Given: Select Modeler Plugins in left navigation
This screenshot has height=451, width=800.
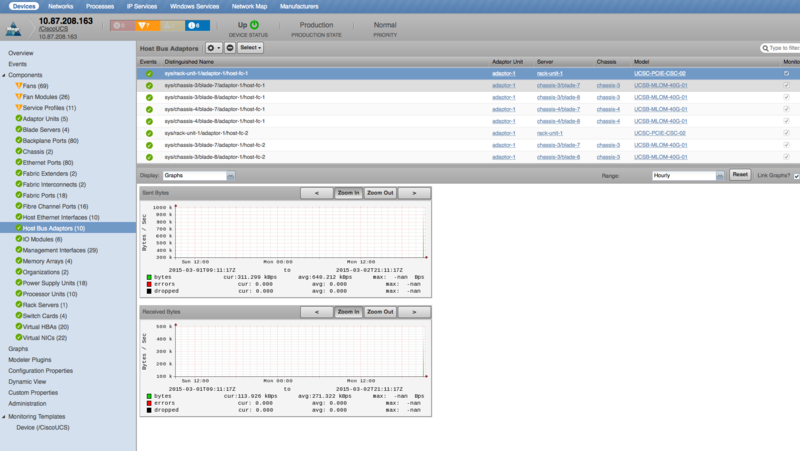Looking at the screenshot, I should [30, 360].
